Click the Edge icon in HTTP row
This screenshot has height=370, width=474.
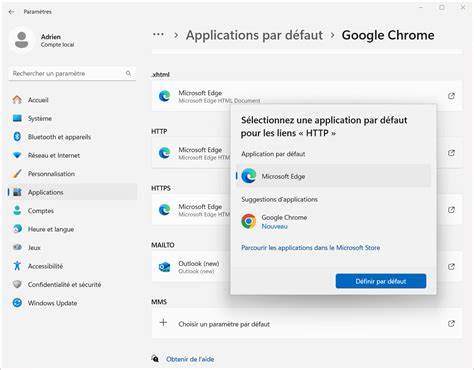(x=164, y=153)
